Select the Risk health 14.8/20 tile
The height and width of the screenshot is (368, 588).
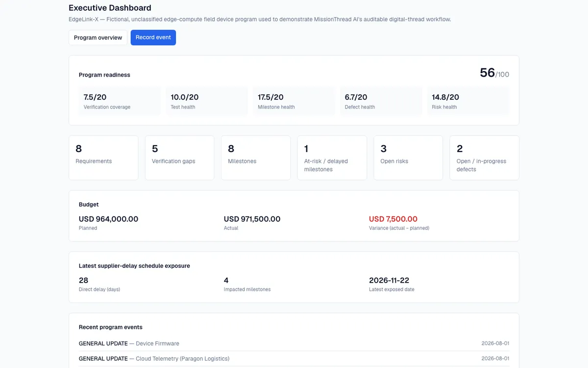468,102
